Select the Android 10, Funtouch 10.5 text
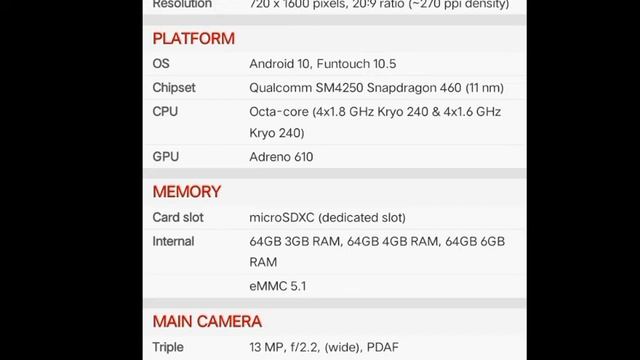 (322, 64)
